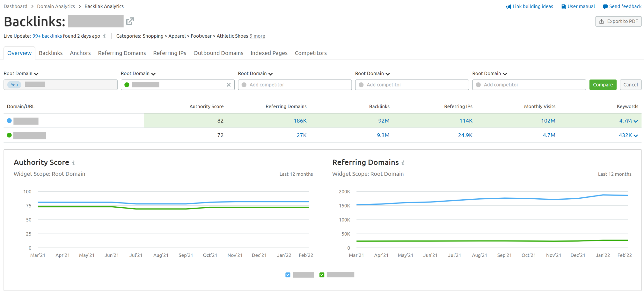The image size is (644, 295).
Task: Click the green dot in competitor field
Action: [x=127, y=85]
